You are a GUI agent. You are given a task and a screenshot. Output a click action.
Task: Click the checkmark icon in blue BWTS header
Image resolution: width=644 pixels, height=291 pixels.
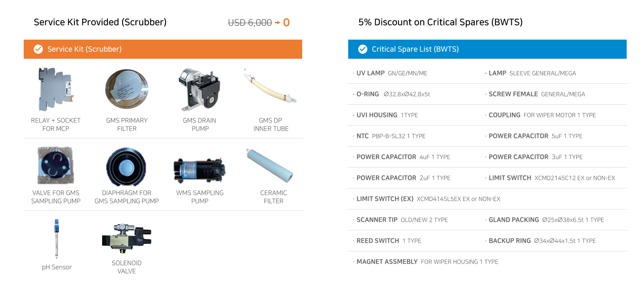coord(363,49)
